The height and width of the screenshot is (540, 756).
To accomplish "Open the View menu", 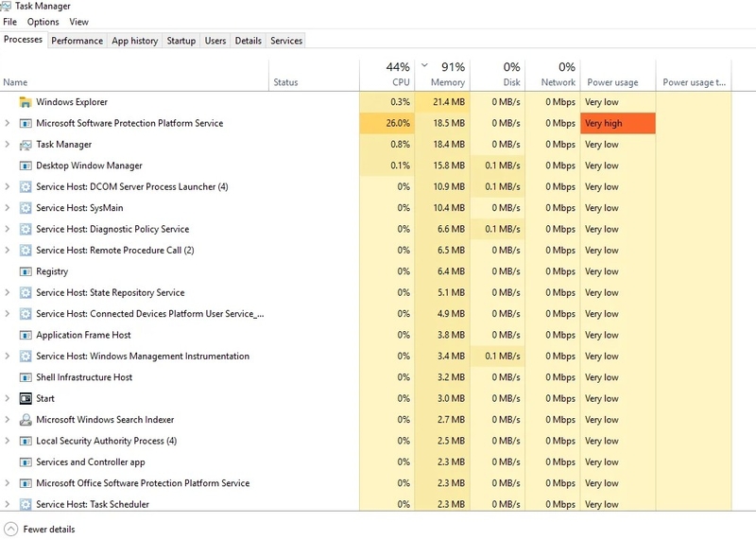I will pos(78,22).
